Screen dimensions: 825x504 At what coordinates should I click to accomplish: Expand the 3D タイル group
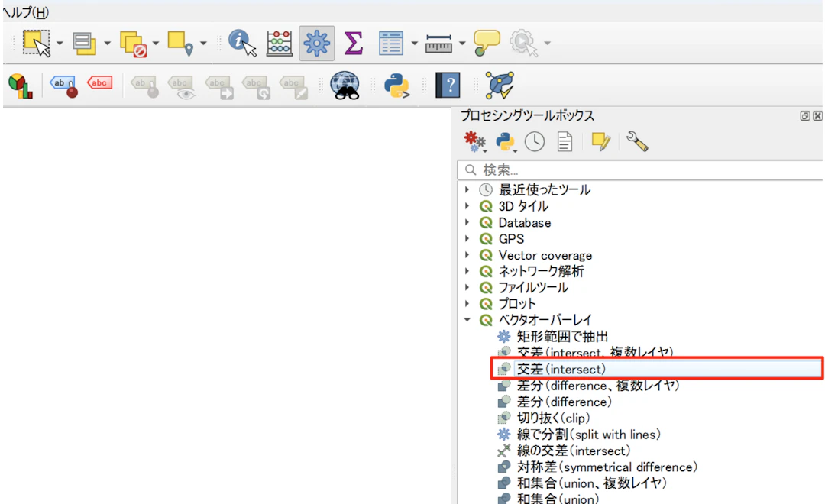click(x=467, y=205)
